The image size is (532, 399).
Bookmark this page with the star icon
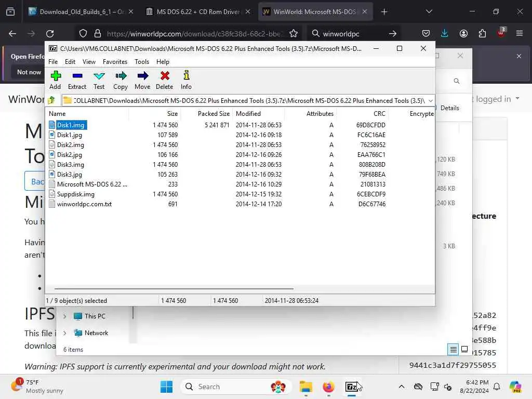point(294,34)
